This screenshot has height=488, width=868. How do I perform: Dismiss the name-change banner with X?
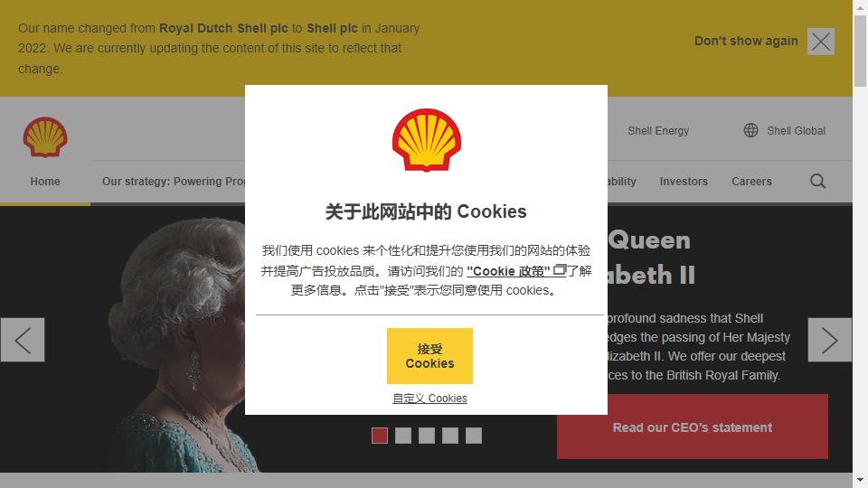click(x=820, y=42)
